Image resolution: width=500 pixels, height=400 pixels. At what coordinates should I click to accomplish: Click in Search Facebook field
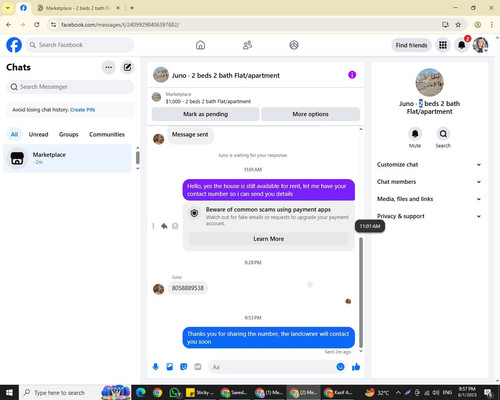click(80, 45)
